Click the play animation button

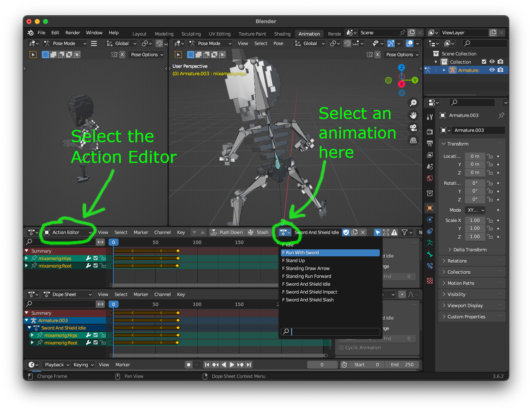[x=232, y=365]
